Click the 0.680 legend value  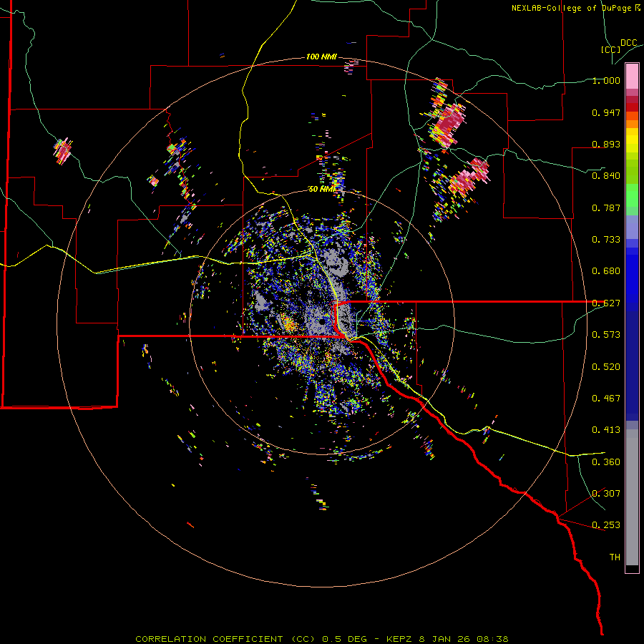606,271
